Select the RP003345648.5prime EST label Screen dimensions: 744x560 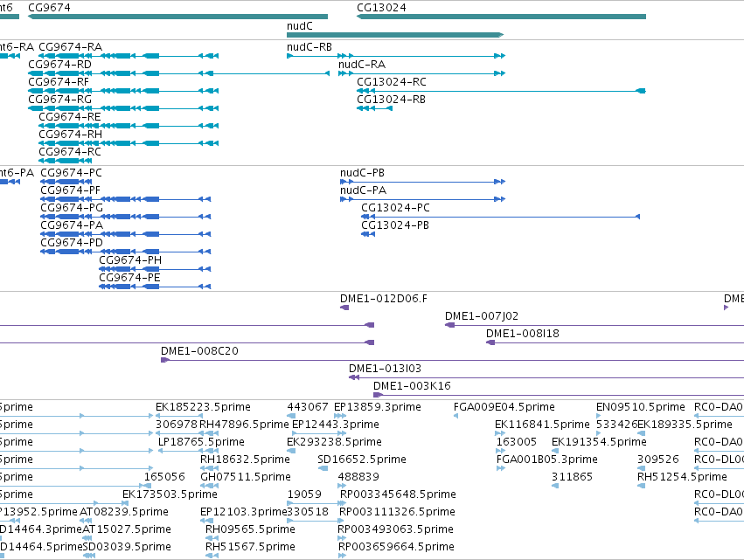[398, 494]
